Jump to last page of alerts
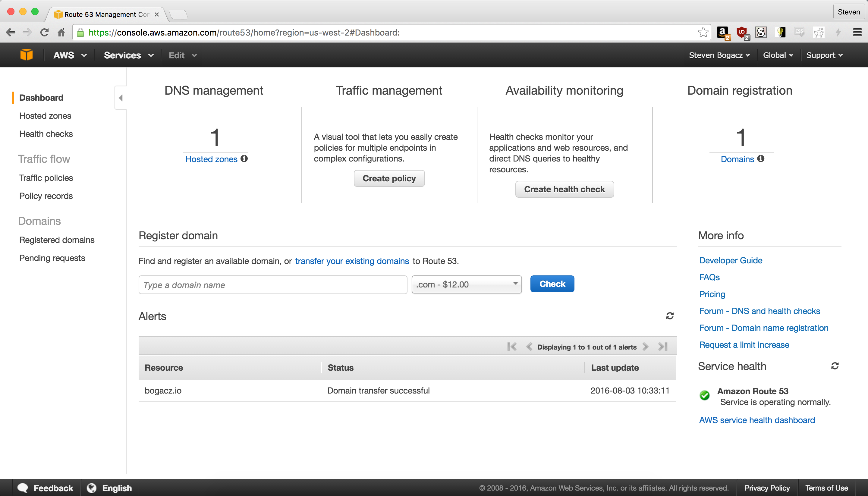The width and height of the screenshot is (868, 496). [662, 347]
